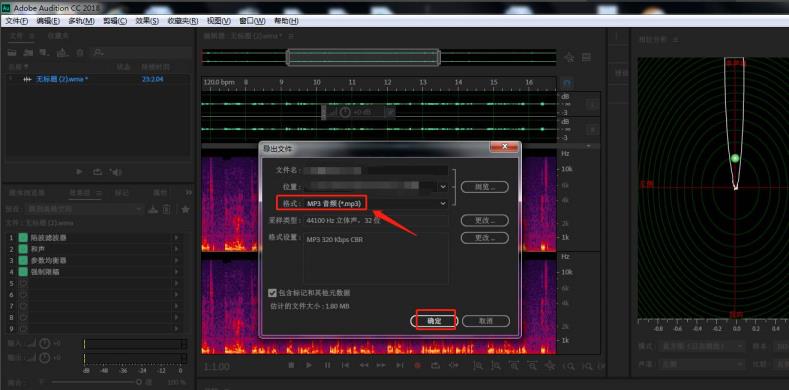Delete the effects rack preset with trash icon
Screen dimensions: 789x390
[167, 209]
